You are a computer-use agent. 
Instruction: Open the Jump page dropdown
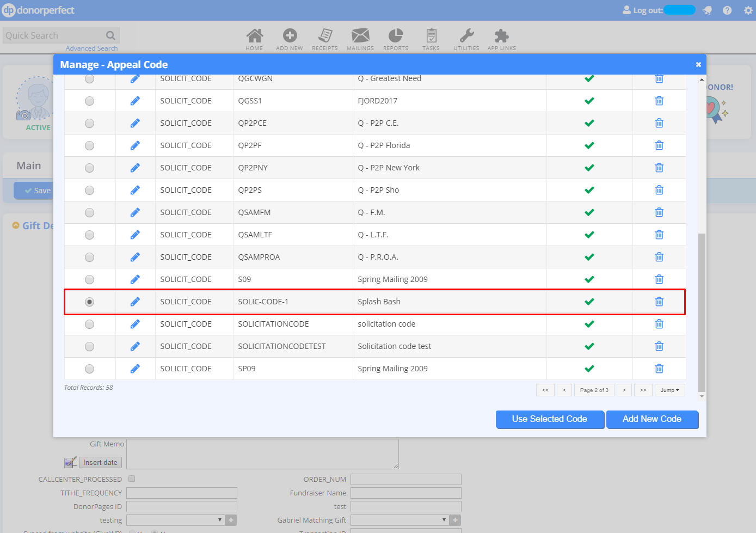pyautogui.click(x=669, y=390)
